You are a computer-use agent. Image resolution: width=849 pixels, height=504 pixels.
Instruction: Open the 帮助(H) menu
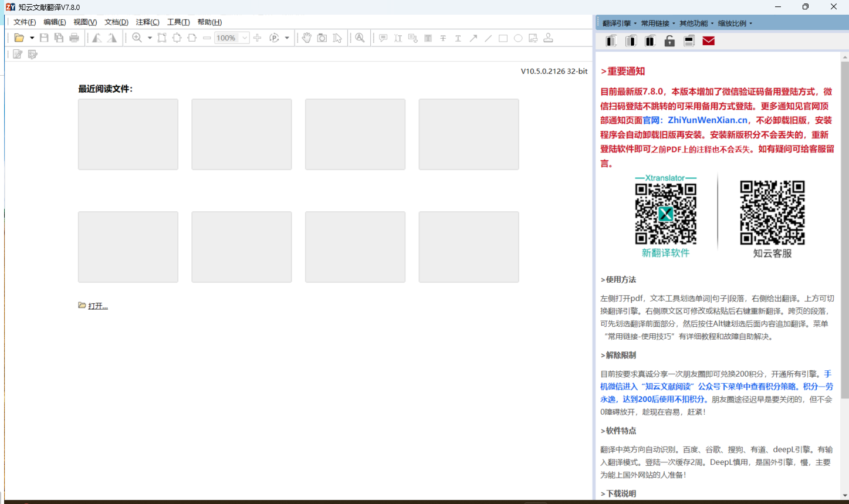209,22
